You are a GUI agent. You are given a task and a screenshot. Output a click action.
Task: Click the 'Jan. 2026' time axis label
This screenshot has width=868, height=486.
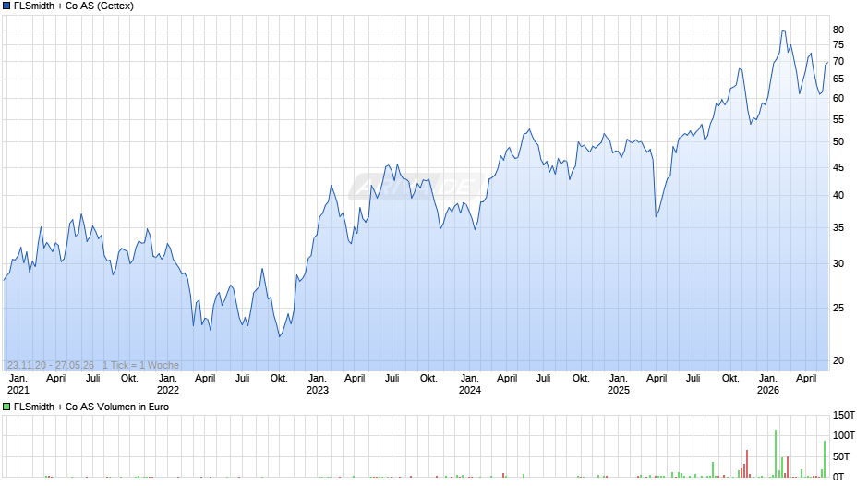[x=767, y=384]
